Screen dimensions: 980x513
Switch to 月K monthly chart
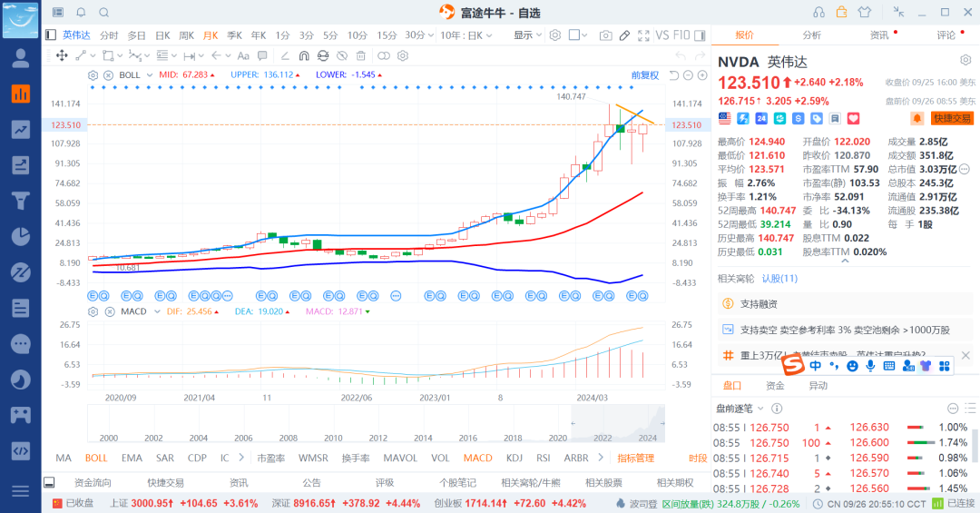211,35
